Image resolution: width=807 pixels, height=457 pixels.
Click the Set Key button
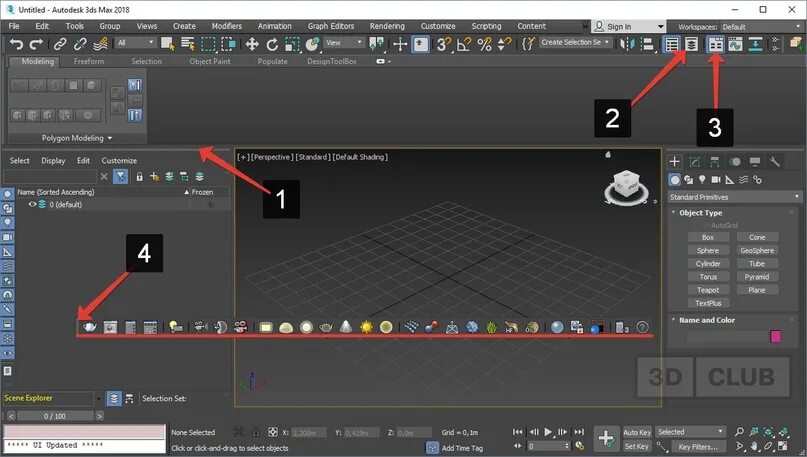pos(637,447)
